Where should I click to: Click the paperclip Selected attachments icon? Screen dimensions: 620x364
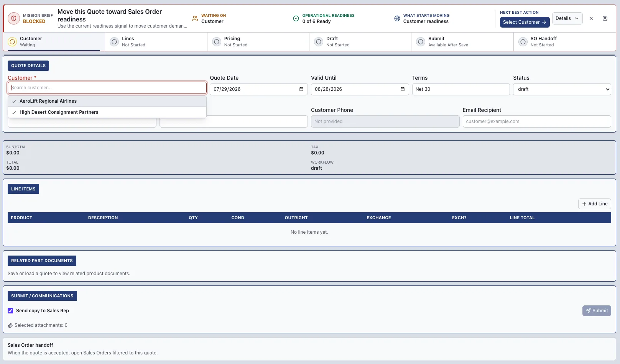click(10, 325)
